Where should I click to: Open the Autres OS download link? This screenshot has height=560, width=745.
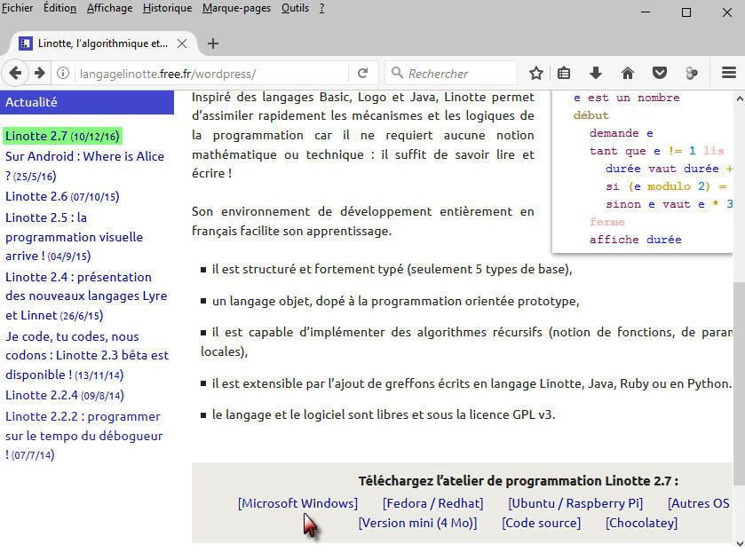[699, 503]
